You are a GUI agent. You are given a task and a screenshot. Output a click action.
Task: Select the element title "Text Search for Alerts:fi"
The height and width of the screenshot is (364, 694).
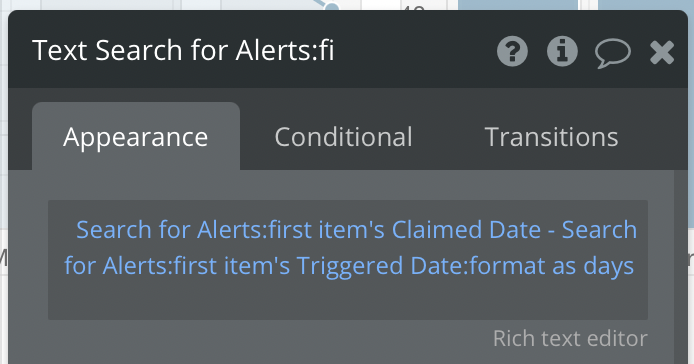coord(183,50)
